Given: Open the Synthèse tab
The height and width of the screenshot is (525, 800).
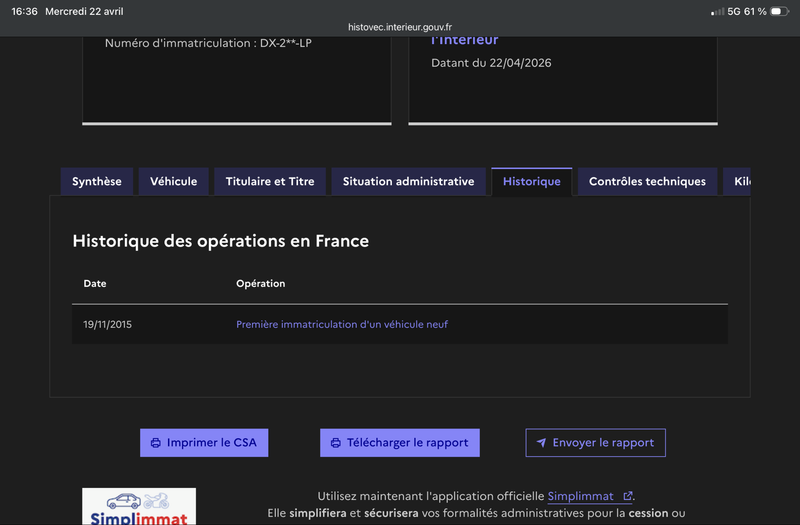Looking at the screenshot, I should 96,182.
